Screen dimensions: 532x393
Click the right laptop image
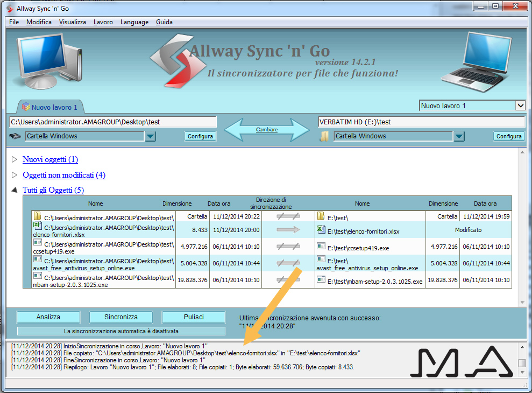point(477,62)
